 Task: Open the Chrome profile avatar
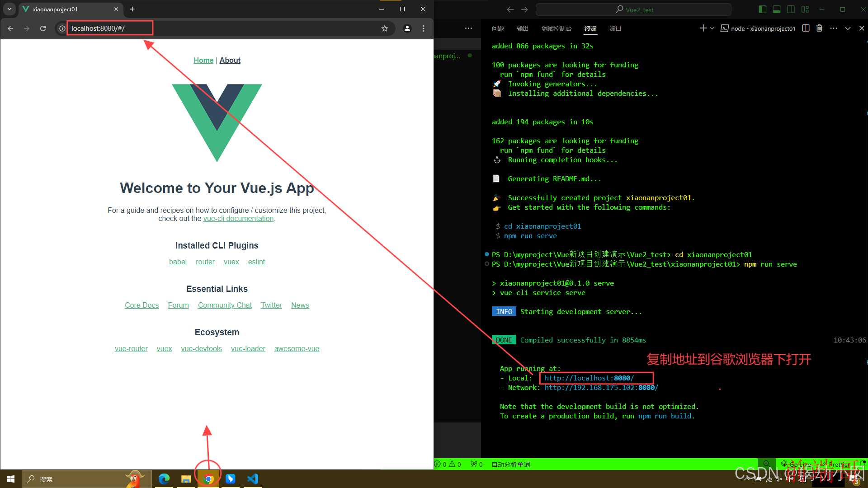coord(407,28)
